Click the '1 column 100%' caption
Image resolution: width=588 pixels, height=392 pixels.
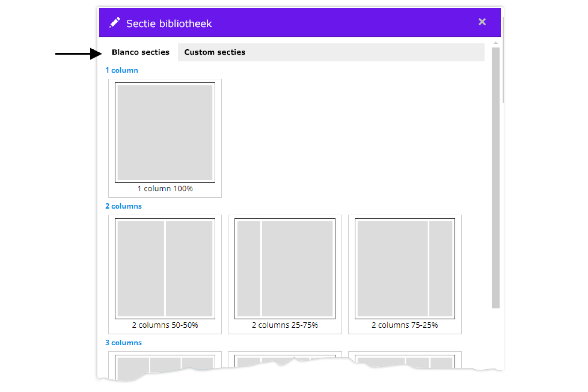[165, 189]
